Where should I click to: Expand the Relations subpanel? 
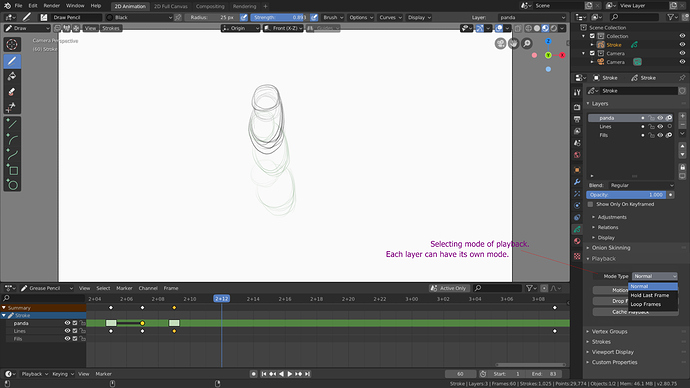tap(608, 227)
